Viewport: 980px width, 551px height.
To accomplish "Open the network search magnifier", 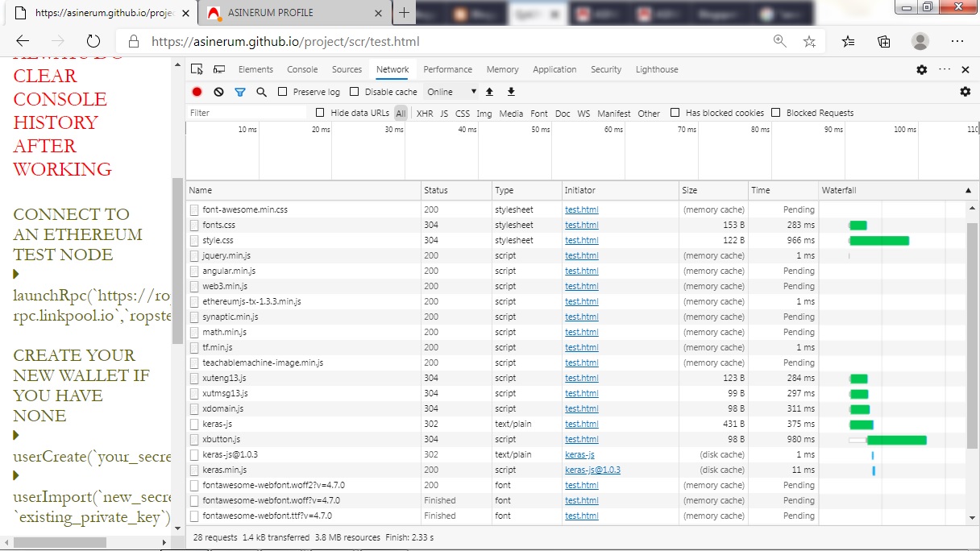I will 261,92.
